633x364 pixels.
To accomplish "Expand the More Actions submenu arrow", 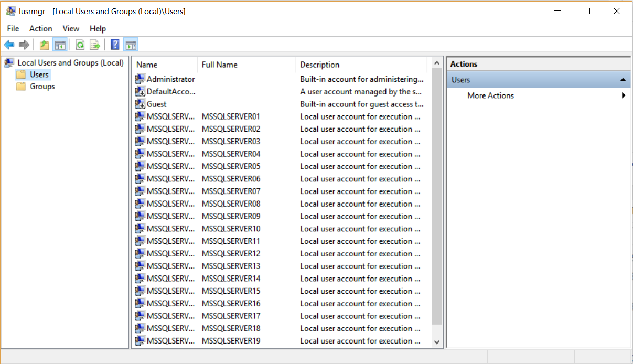I will point(624,95).
